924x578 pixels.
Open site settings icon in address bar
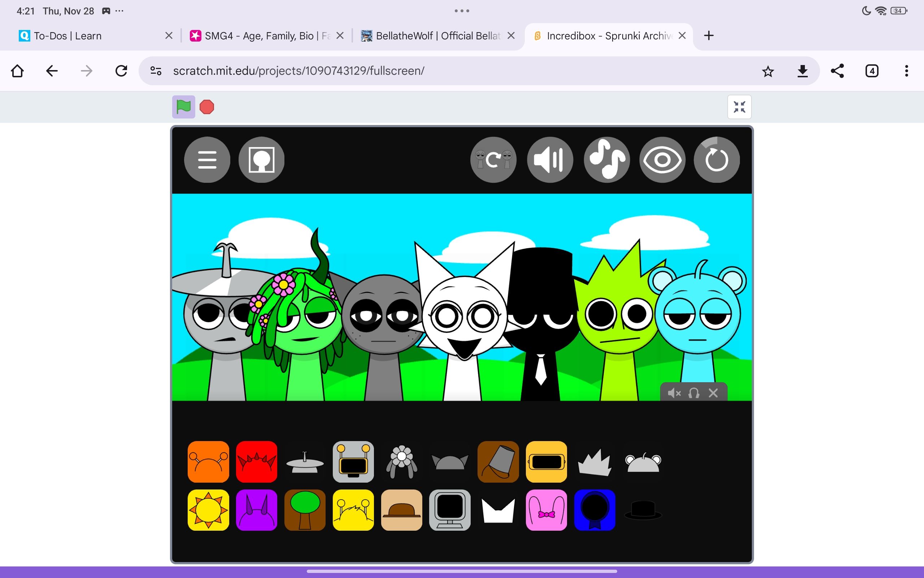pyautogui.click(x=156, y=71)
